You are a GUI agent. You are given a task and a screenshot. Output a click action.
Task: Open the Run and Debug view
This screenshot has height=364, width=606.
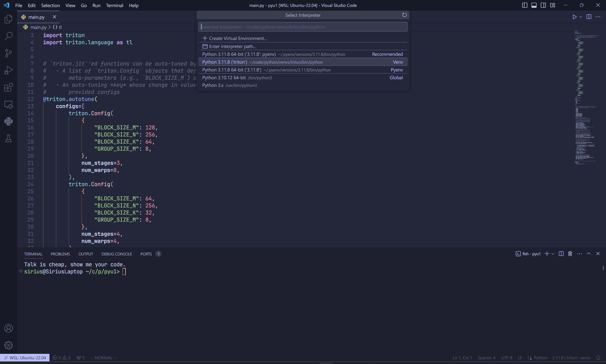9,70
